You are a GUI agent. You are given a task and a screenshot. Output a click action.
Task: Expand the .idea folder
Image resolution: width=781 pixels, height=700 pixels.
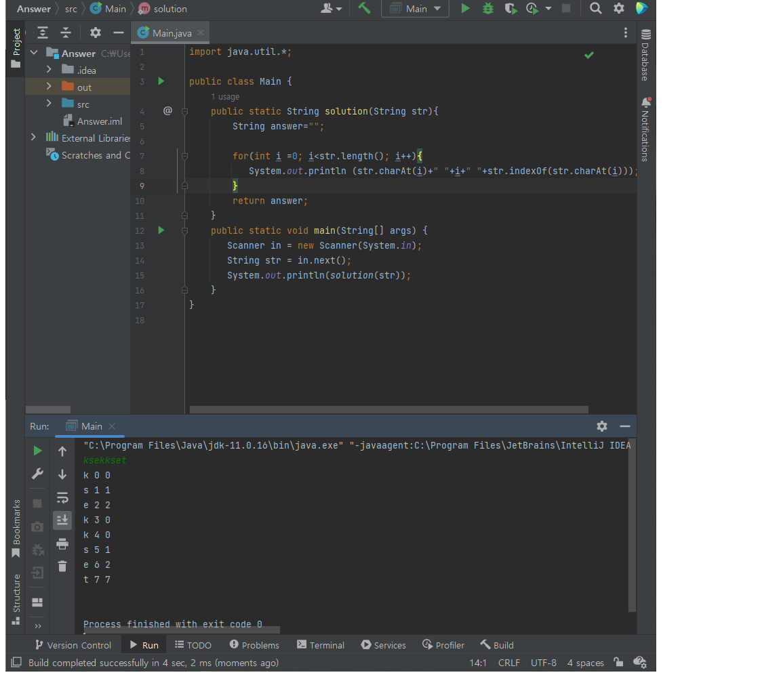tap(49, 69)
